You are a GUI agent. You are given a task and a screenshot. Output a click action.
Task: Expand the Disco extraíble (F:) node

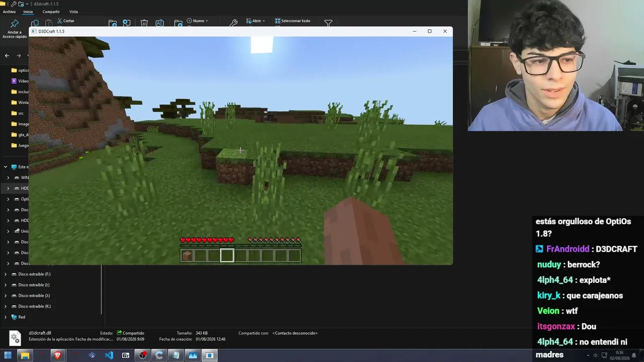6,275
